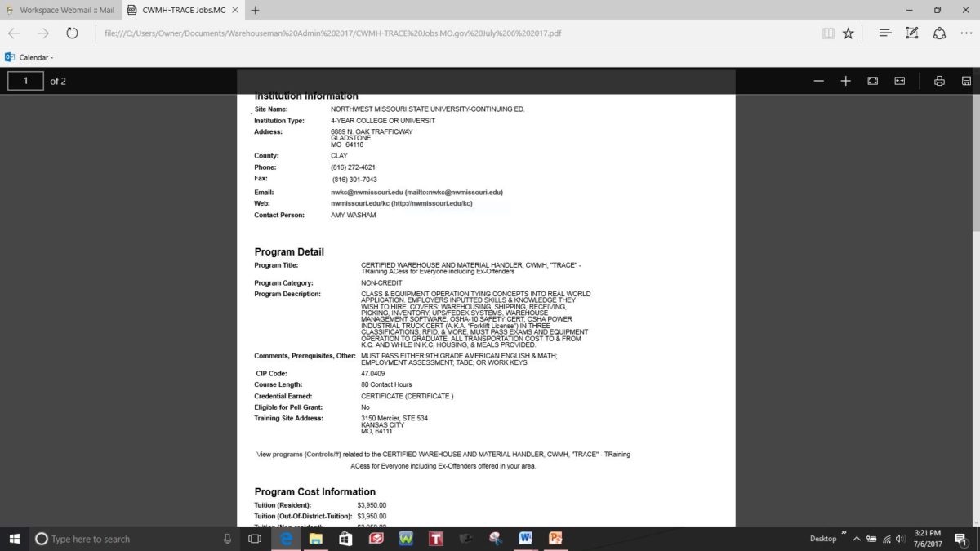
Task: Click the Tuition (Resident) amount $3,950.00
Action: [x=372, y=505]
